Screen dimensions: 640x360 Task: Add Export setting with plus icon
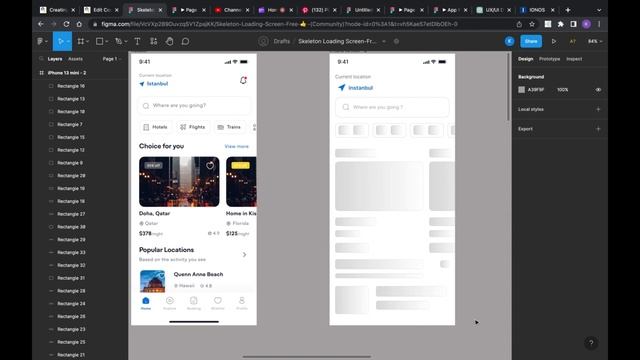pyautogui.click(x=598, y=129)
